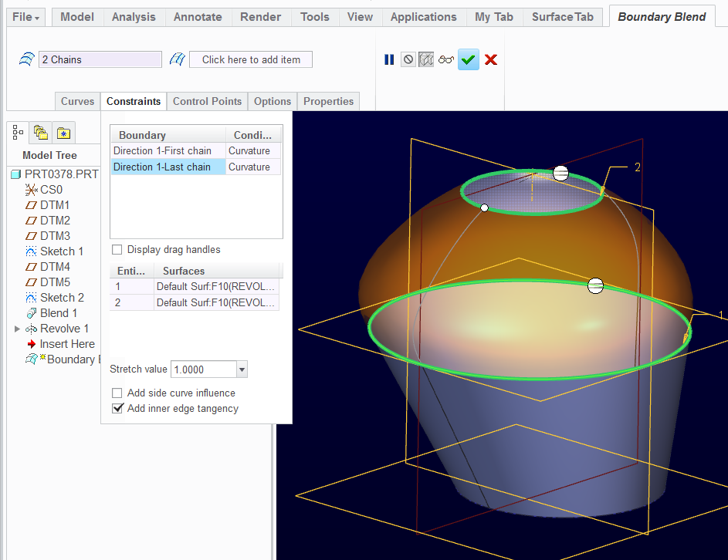Switch to the Analysis ribbon tab
Viewport: 728px width, 560px height.
134,17
